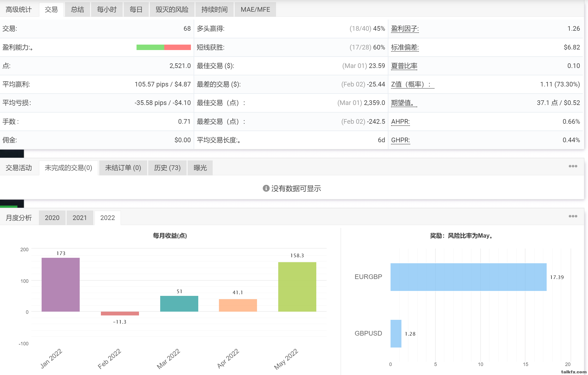Open the 每日 tab
588x375 pixels.
click(x=136, y=10)
